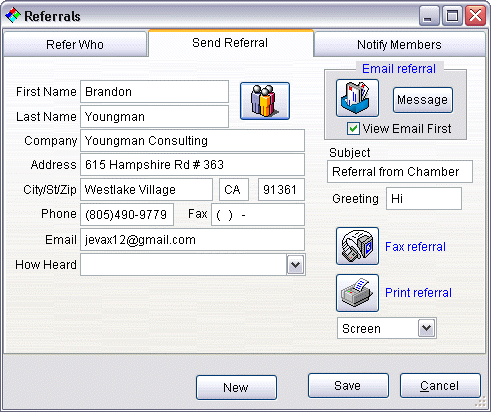Save the referral with Save button
The width and height of the screenshot is (491, 412).
click(348, 386)
